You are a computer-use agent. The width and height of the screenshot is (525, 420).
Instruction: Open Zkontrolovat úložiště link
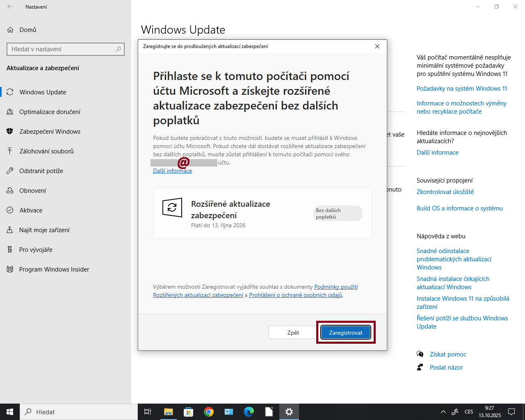(445, 192)
